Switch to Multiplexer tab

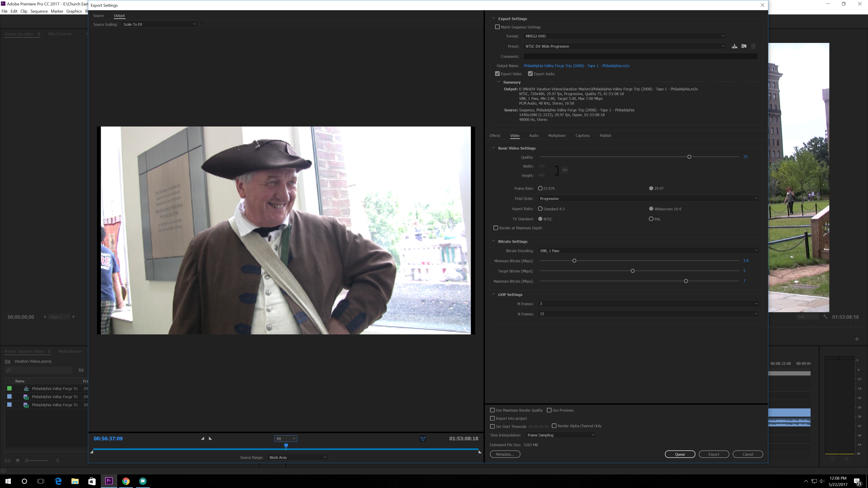(557, 135)
